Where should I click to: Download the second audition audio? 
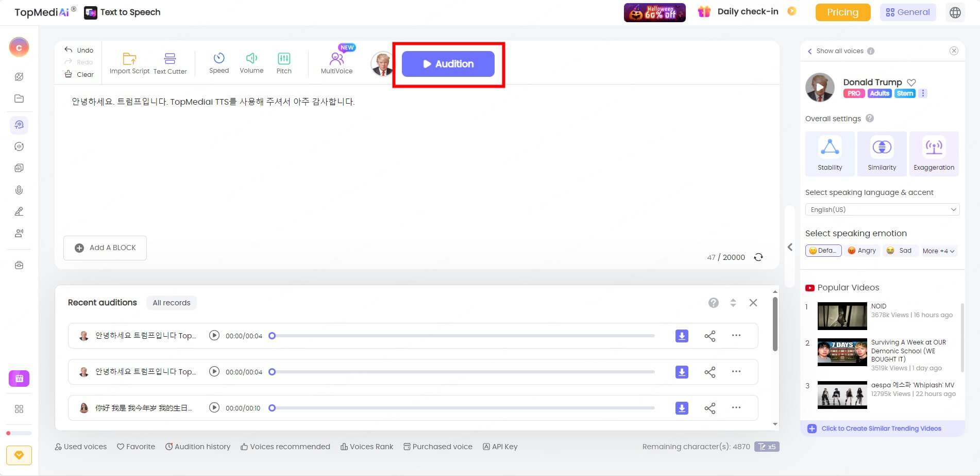pos(682,372)
